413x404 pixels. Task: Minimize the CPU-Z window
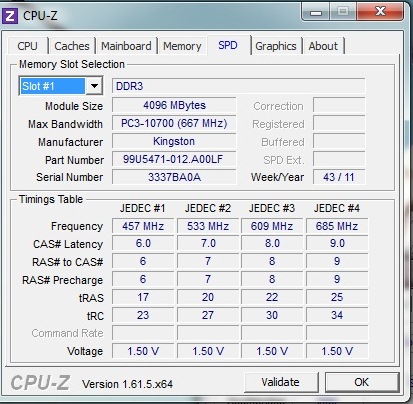pyautogui.click(x=316, y=12)
